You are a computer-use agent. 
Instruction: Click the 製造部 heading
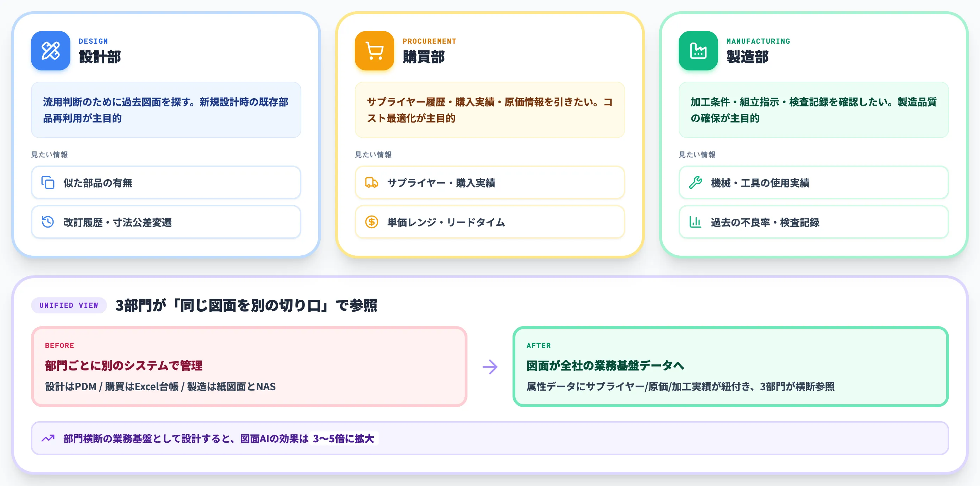(747, 57)
